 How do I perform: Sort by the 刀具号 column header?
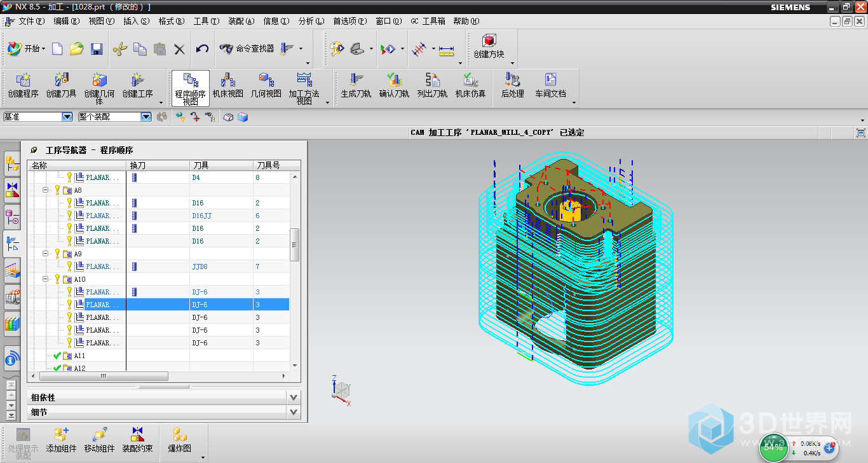click(276, 165)
